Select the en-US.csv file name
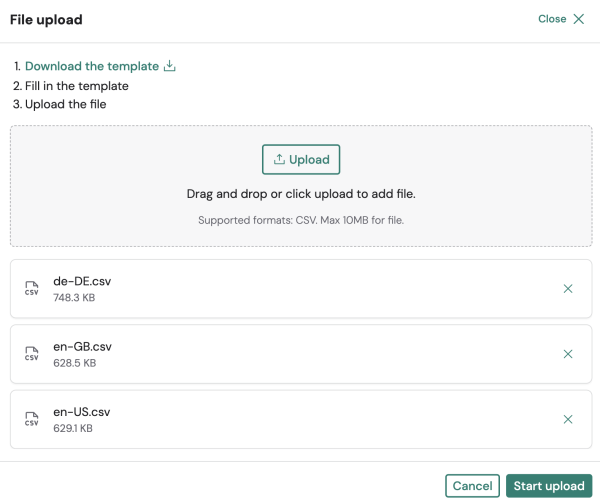 tap(82, 413)
